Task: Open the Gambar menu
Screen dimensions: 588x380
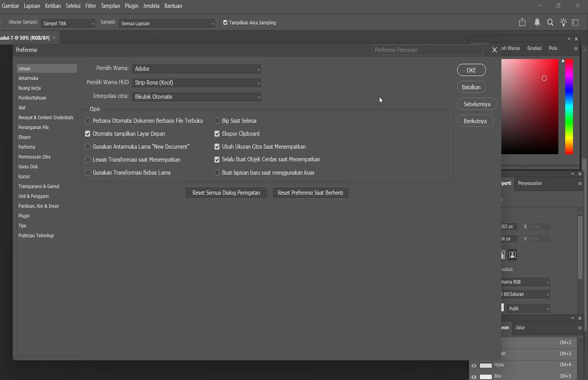Action: 11,6
